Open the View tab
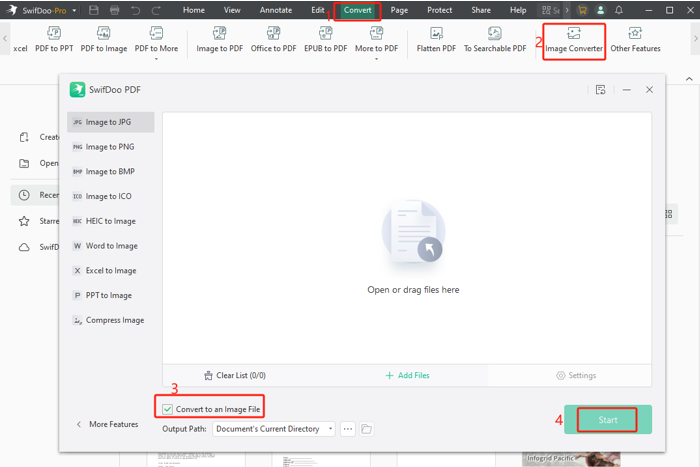Viewport: 700px width, 467px height. coord(232,10)
